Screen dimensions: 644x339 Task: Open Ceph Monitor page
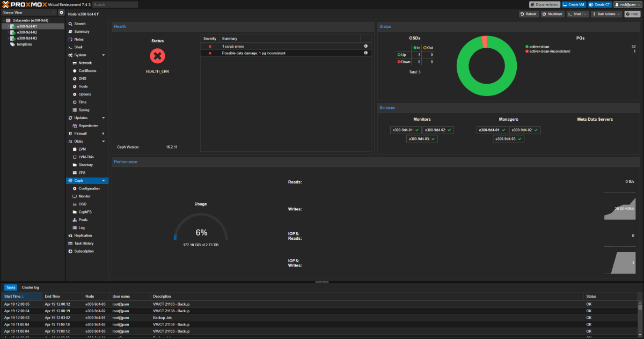click(87, 196)
